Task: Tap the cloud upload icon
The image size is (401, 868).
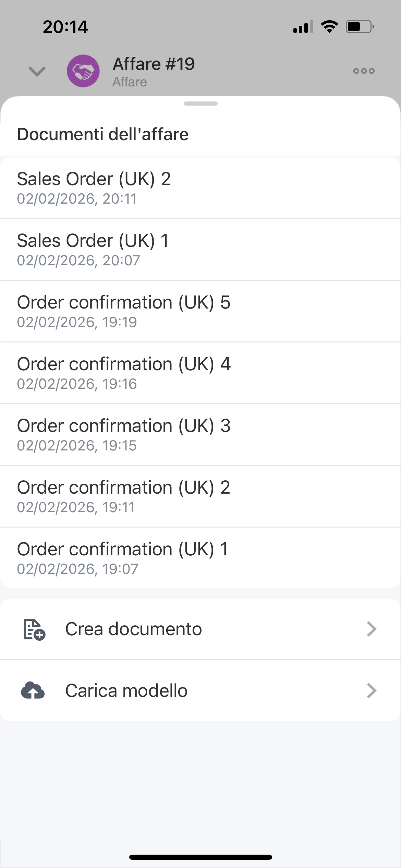Action: [x=33, y=690]
